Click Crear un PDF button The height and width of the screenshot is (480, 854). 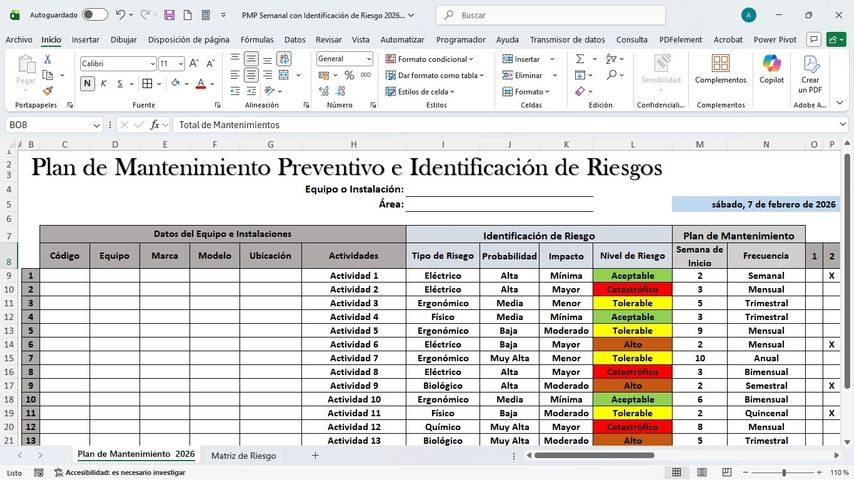810,74
